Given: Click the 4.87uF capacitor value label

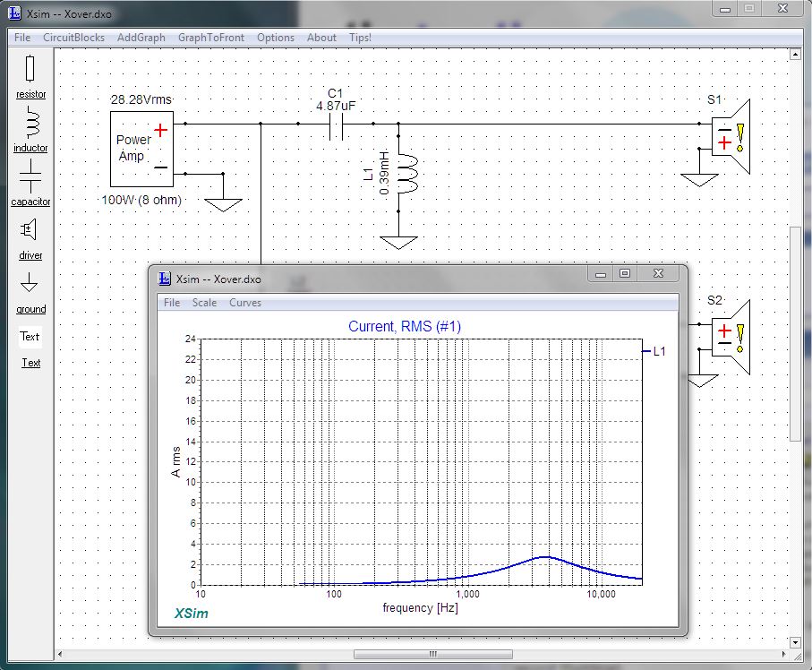Looking at the screenshot, I should tap(336, 106).
